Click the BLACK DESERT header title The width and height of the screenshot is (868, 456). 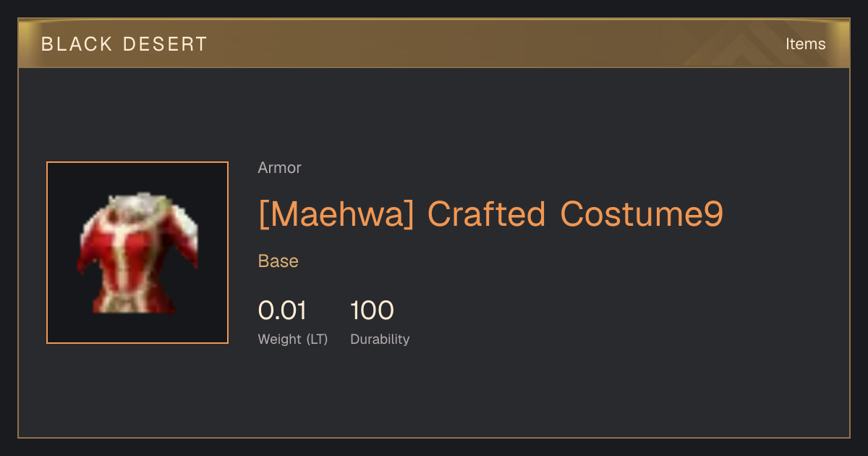124,44
